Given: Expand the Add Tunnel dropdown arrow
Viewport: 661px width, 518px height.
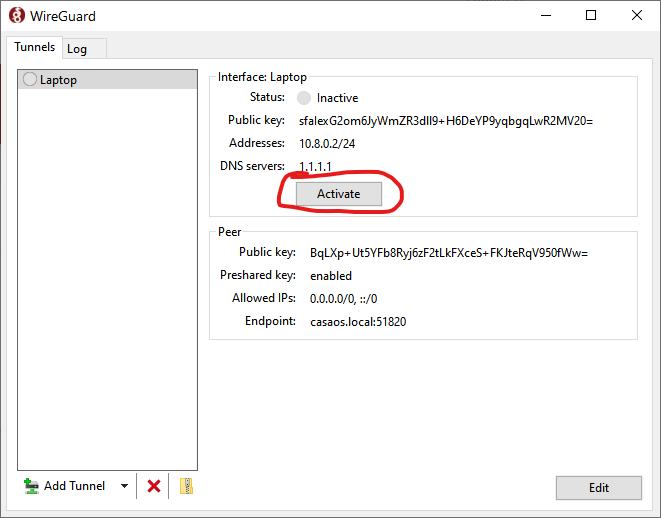Looking at the screenshot, I should 125,486.
